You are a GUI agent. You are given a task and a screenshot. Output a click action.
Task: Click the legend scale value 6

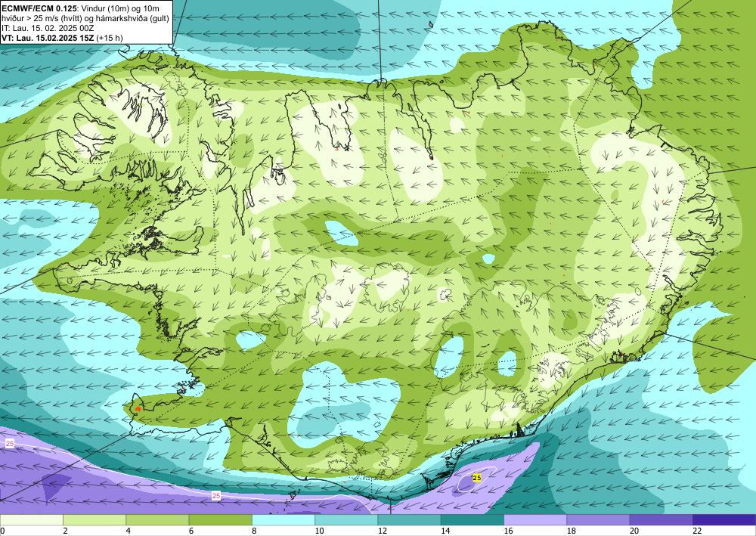coord(191,531)
